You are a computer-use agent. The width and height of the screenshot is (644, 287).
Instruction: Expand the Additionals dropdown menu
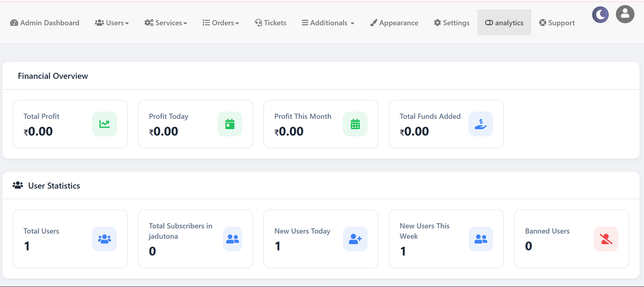328,23
